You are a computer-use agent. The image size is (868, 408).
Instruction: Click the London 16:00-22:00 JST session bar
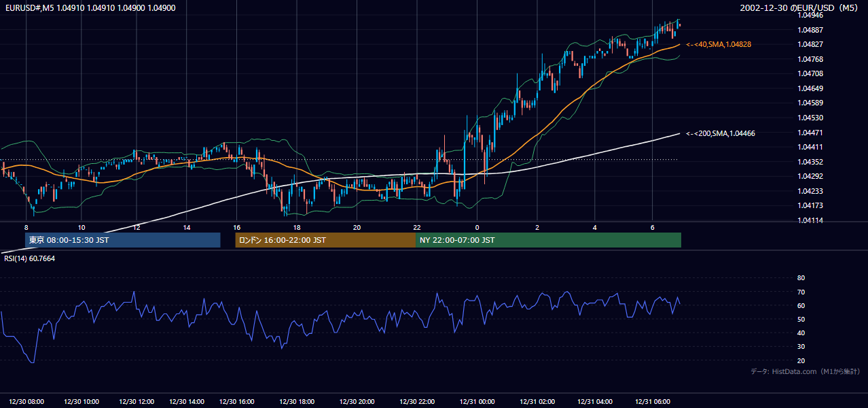click(x=325, y=240)
